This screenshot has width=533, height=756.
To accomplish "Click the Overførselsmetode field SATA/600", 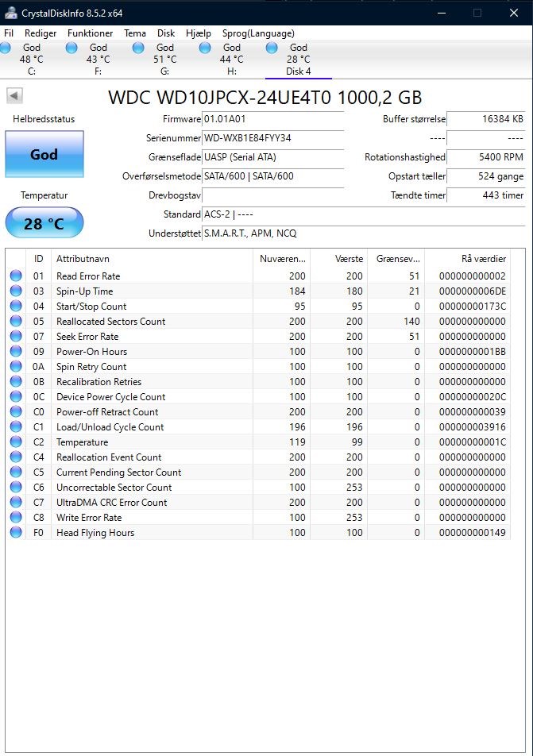I will [x=272, y=176].
